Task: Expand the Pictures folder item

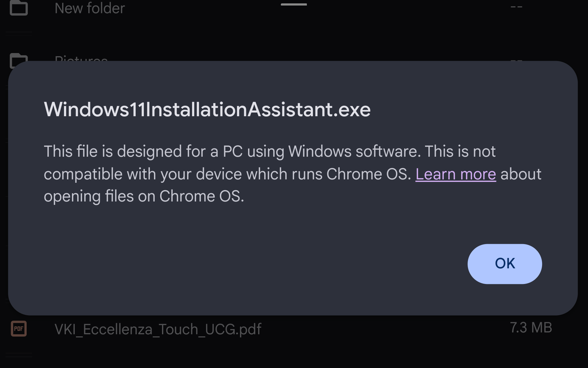Action: (x=81, y=59)
